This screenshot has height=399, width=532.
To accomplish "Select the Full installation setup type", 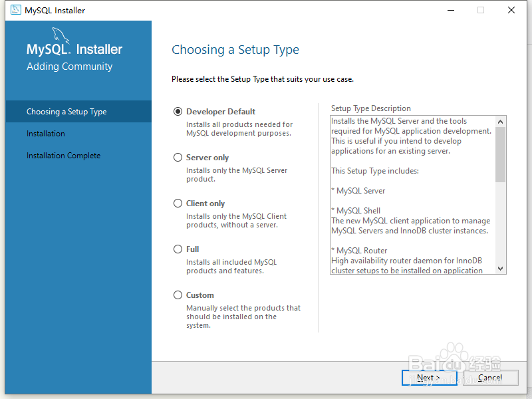I will click(178, 249).
